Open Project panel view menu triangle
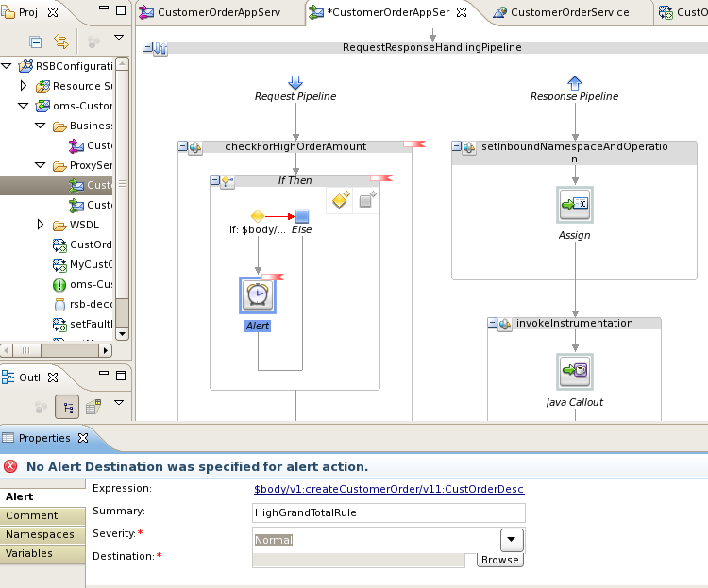Screen dimensions: 708x588 click(119, 38)
